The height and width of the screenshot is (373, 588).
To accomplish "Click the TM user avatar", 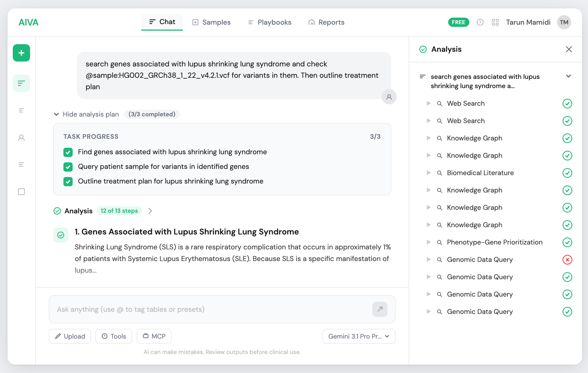I will [564, 22].
